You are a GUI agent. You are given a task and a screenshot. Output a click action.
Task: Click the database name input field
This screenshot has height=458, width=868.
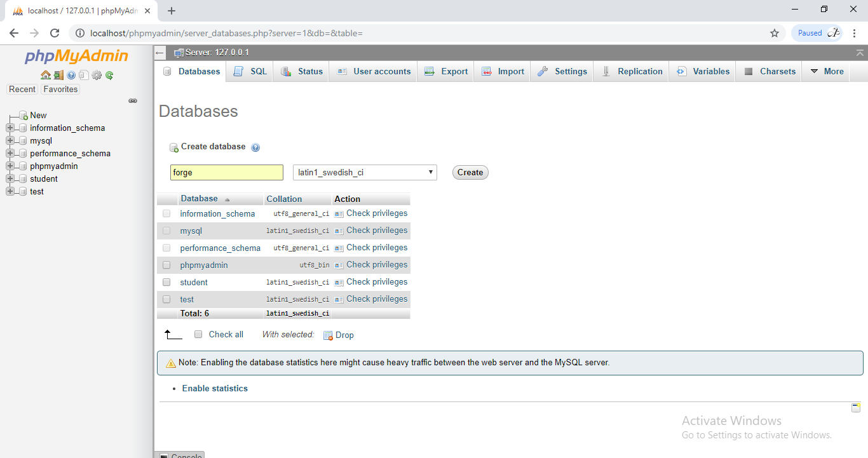pyautogui.click(x=227, y=172)
